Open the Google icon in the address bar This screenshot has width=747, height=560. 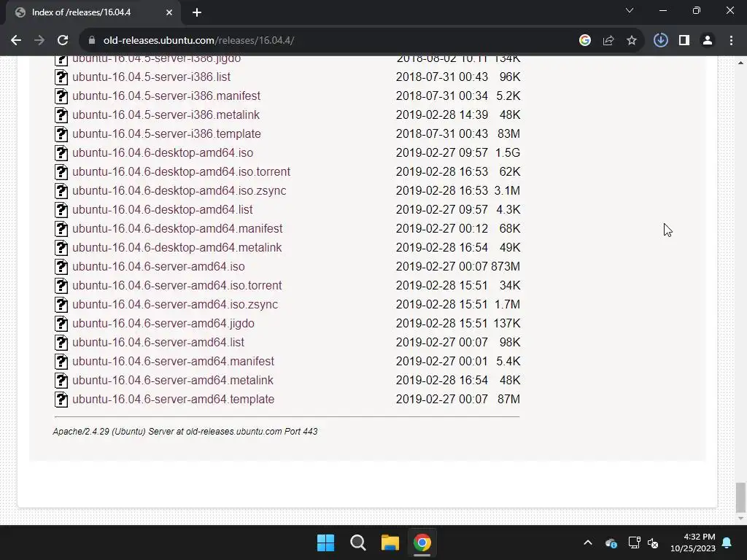click(585, 41)
